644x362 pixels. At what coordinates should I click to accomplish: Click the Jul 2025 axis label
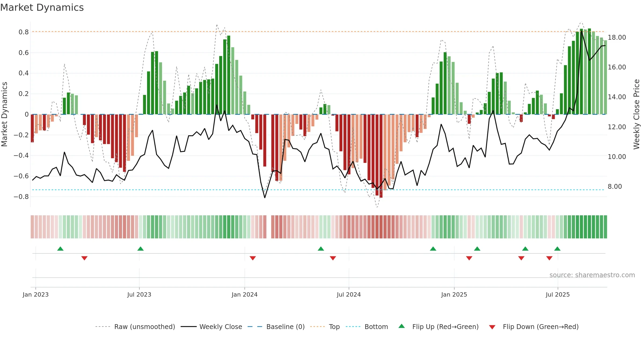point(558,294)
